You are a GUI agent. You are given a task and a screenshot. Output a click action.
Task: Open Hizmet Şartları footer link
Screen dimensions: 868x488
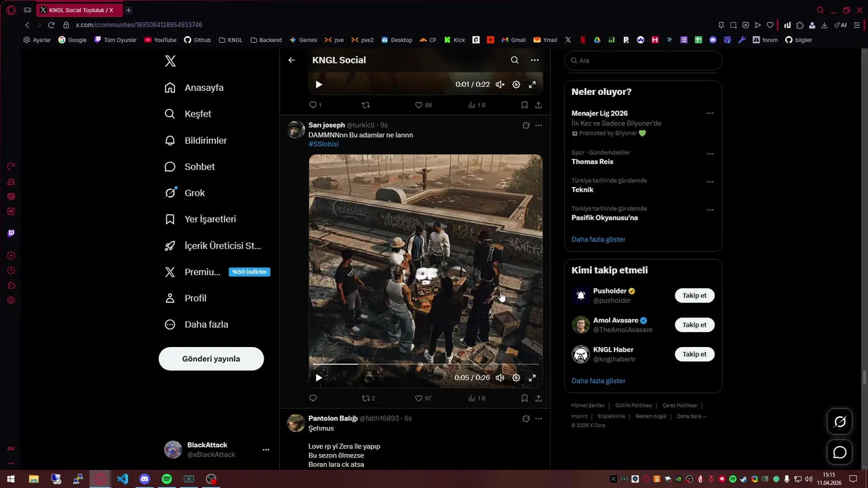click(x=587, y=405)
